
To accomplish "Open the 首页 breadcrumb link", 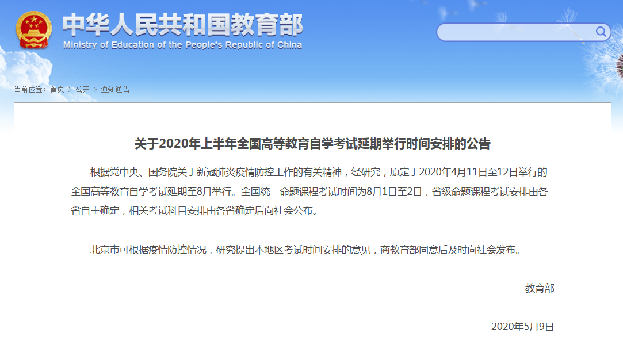I will [57, 89].
